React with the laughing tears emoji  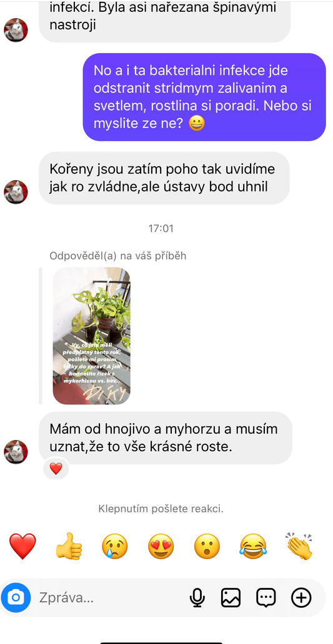tap(253, 546)
